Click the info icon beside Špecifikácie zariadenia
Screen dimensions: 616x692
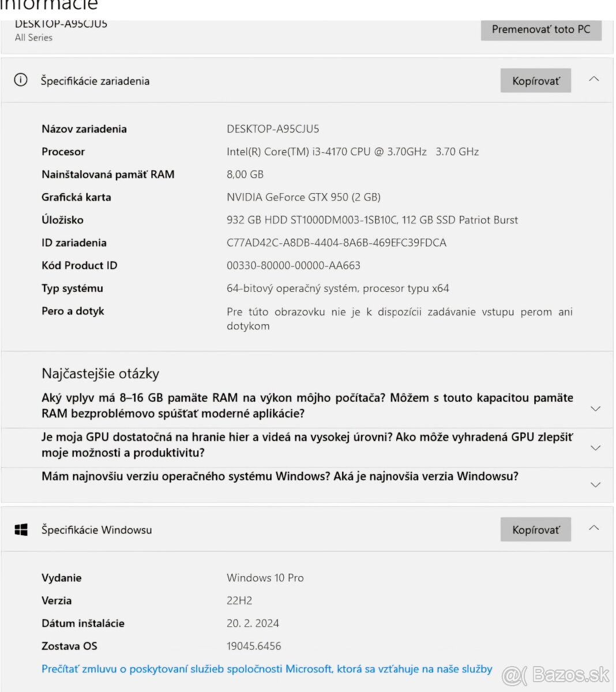pyautogui.click(x=21, y=80)
